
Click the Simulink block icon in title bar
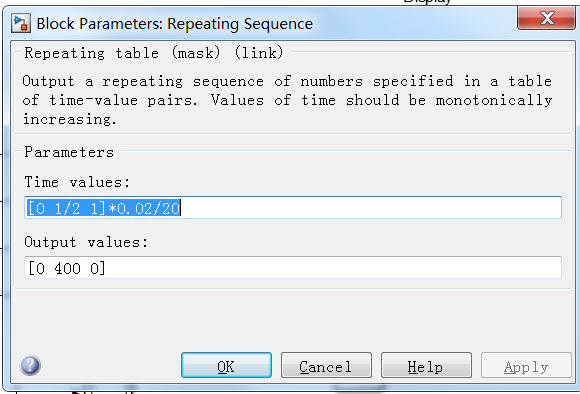(21, 23)
